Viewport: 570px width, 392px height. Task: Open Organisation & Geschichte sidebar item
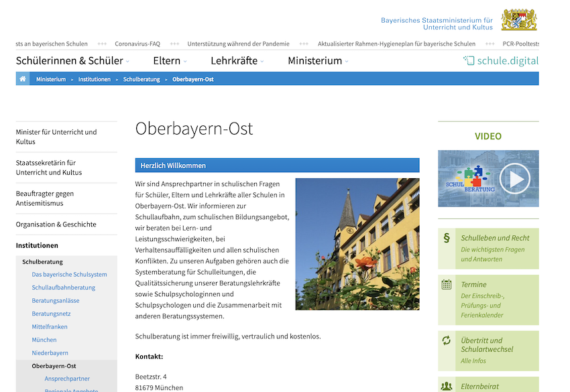click(x=56, y=224)
